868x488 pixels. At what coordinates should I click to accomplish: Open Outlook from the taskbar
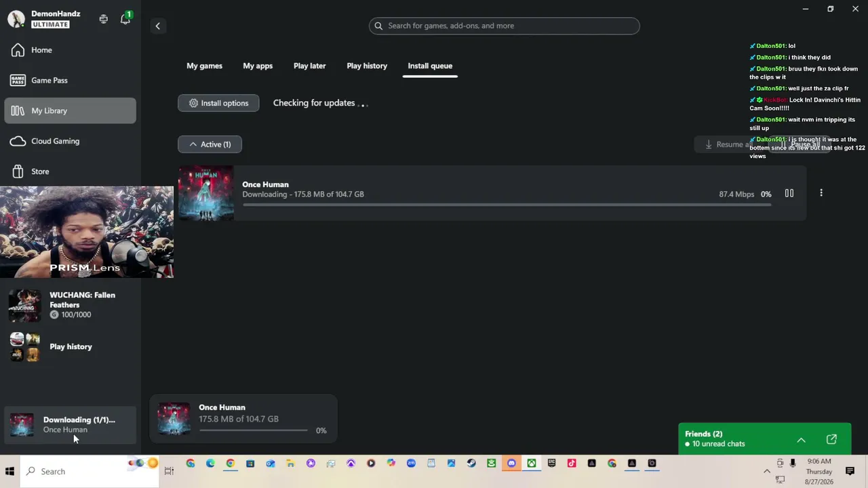[x=271, y=464]
